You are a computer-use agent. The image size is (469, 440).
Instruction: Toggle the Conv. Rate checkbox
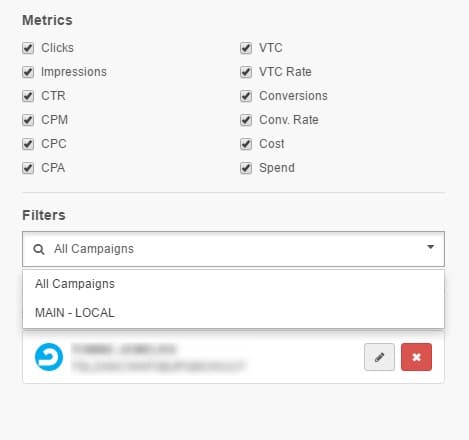pyautogui.click(x=246, y=120)
